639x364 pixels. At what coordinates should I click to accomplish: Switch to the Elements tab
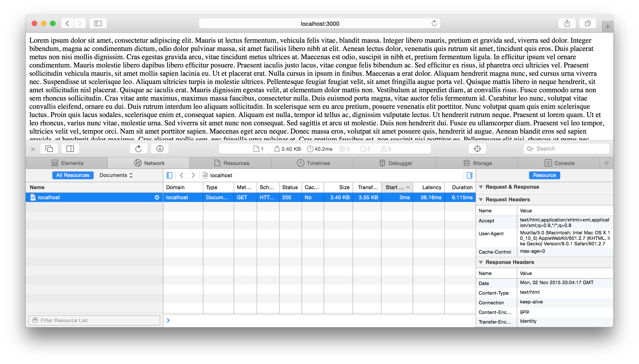click(x=67, y=163)
